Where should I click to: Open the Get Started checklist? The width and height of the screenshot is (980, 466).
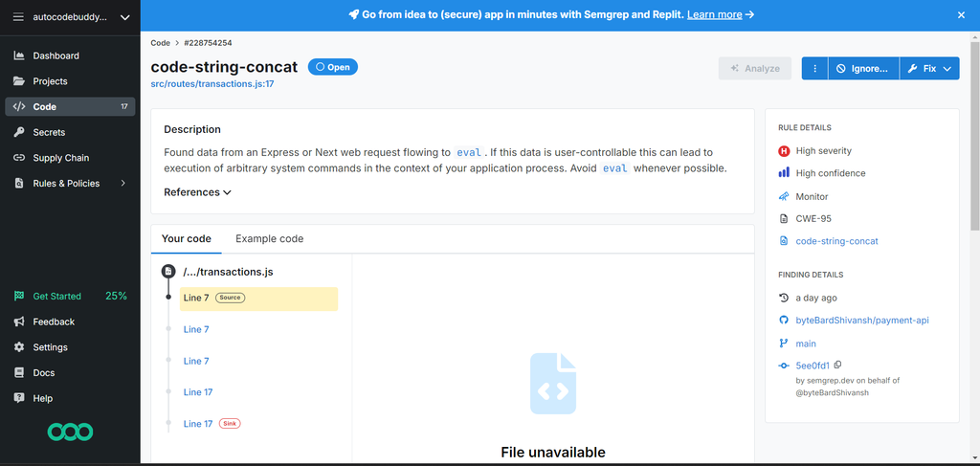tap(56, 296)
